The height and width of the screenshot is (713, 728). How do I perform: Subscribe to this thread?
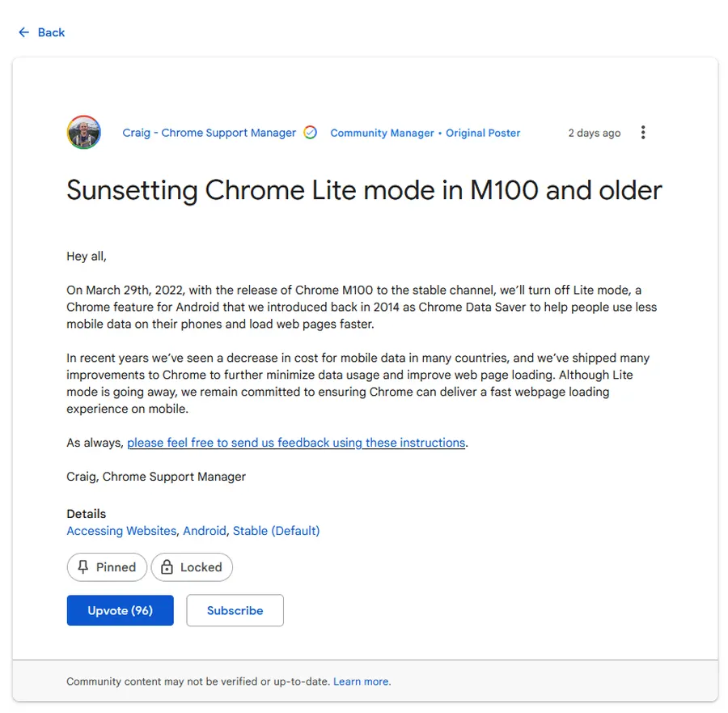click(235, 610)
